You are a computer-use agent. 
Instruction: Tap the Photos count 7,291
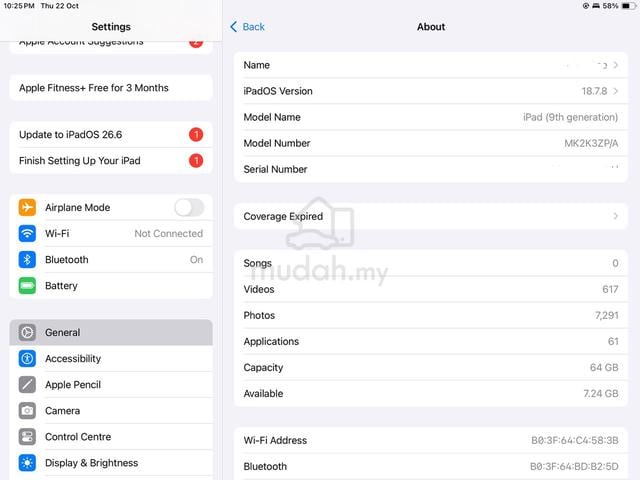(x=607, y=316)
